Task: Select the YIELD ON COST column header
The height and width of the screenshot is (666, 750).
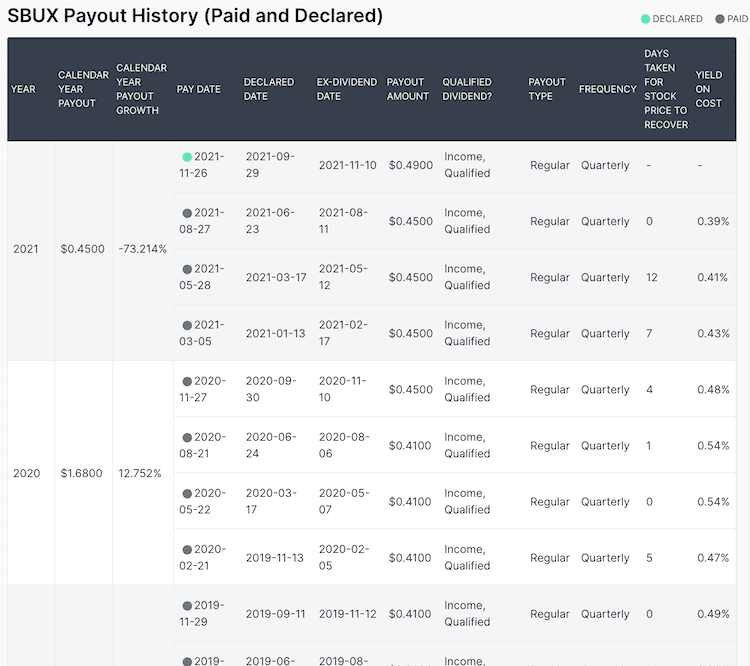Action: 708,89
